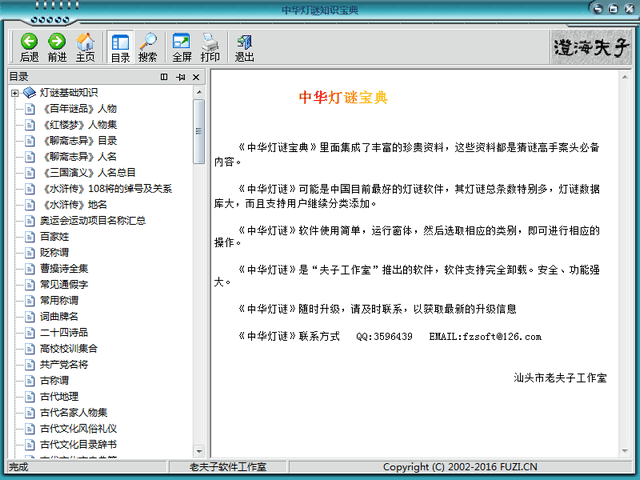Open 《水浒传》地名 entry
This screenshot has height=480, width=640.
[x=74, y=204]
